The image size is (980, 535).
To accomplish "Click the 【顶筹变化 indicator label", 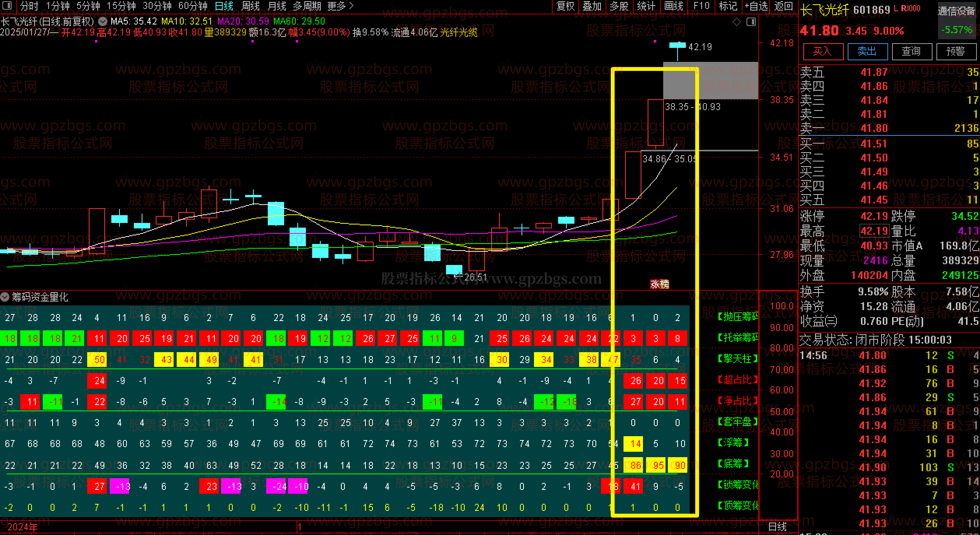I will 738,505.
